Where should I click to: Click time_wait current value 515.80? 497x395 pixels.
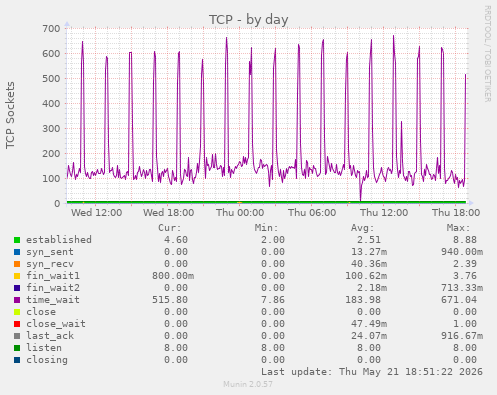[x=170, y=300]
